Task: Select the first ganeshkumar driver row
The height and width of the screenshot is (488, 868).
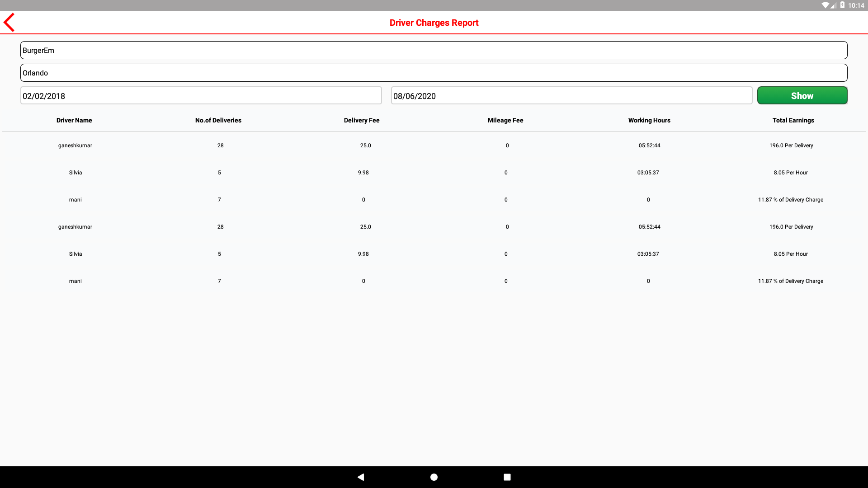Action: (75, 145)
